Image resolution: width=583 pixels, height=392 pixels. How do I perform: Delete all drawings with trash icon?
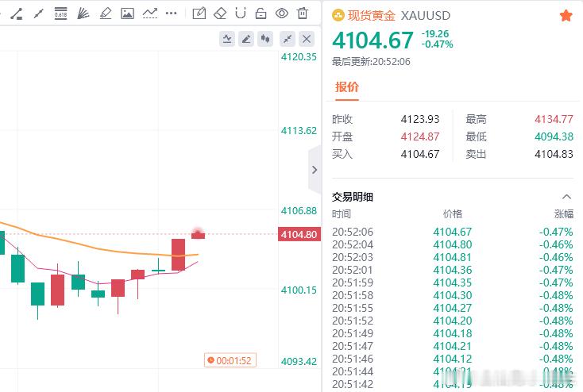(303, 13)
